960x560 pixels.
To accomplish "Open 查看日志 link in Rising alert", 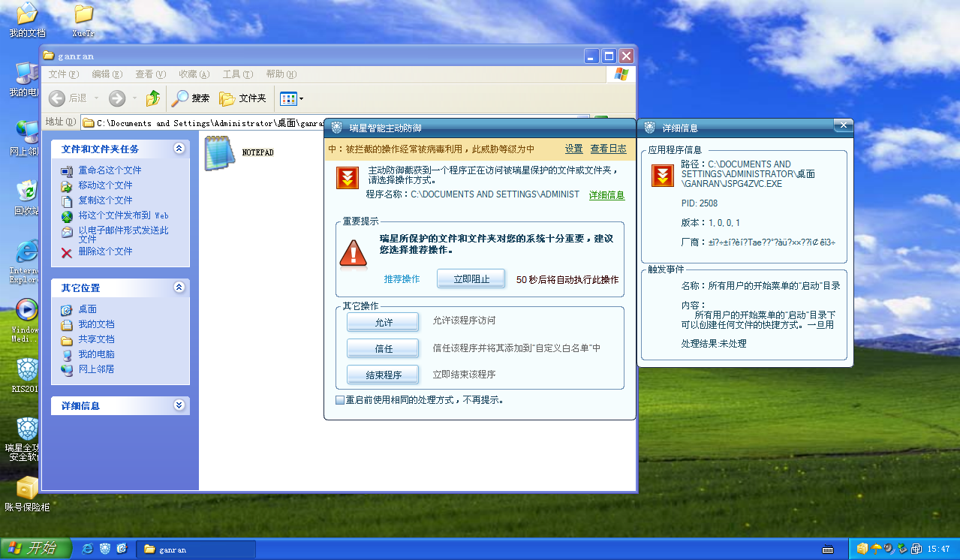I will [609, 149].
